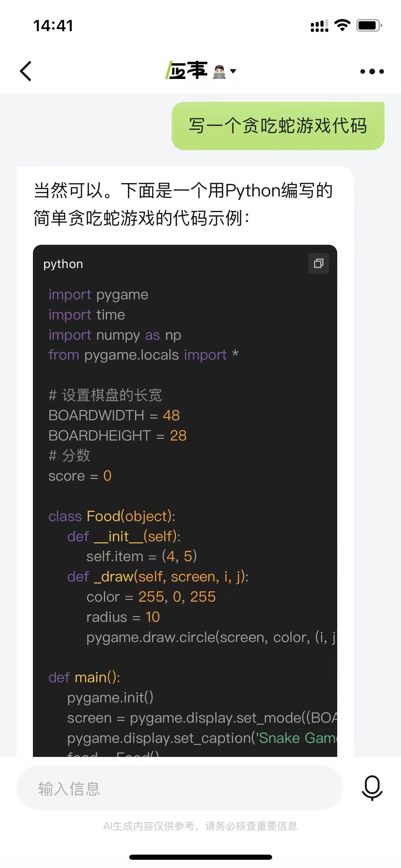
Task: Tap the assistant's intro text about Python
Action: [183, 204]
